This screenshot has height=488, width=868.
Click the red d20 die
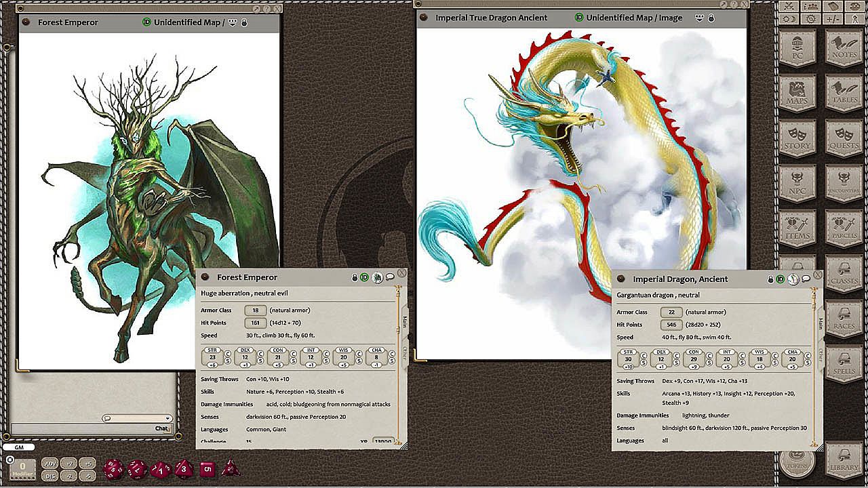click(x=113, y=468)
